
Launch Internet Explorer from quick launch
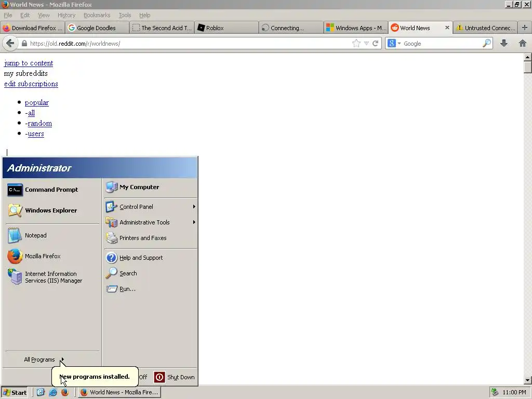[53, 392]
